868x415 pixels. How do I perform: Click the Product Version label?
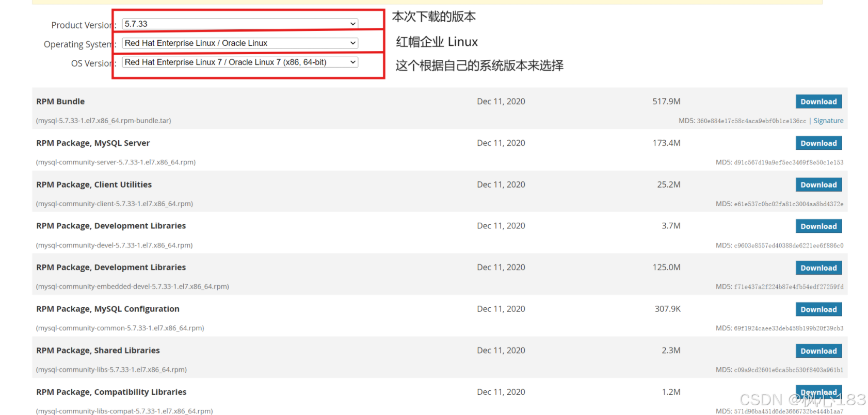tap(84, 25)
